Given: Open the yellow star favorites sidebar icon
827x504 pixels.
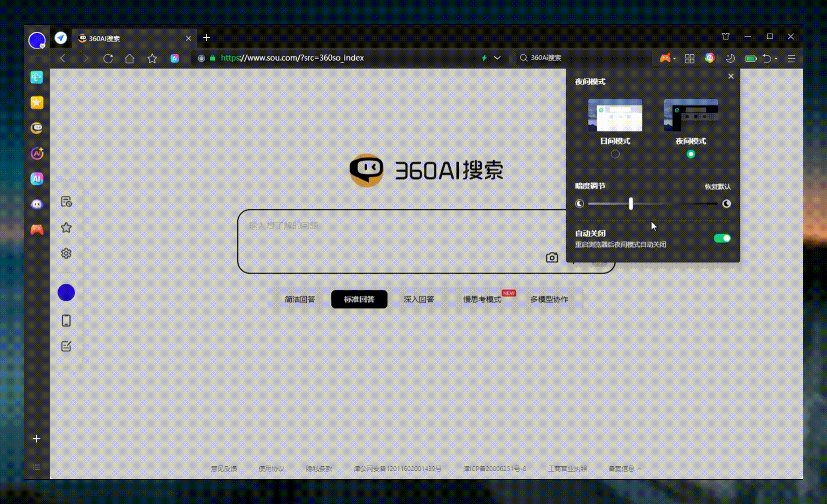Looking at the screenshot, I should tap(37, 103).
